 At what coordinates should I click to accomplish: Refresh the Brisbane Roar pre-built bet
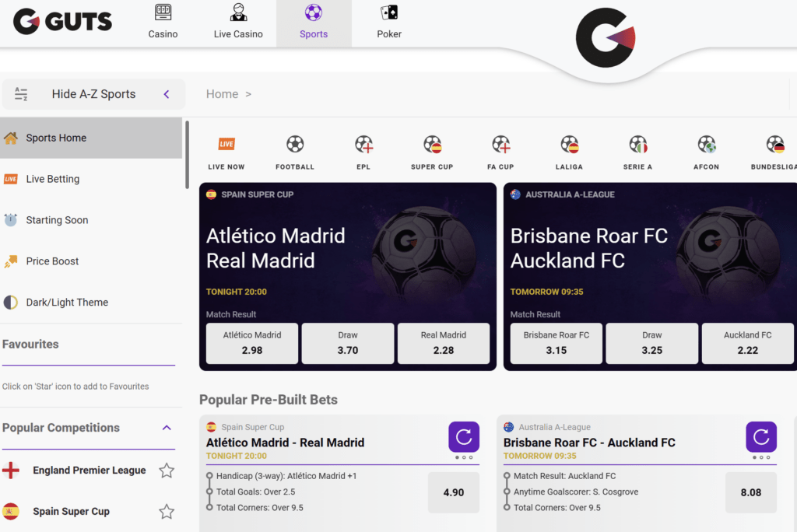pyautogui.click(x=761, y=436)
